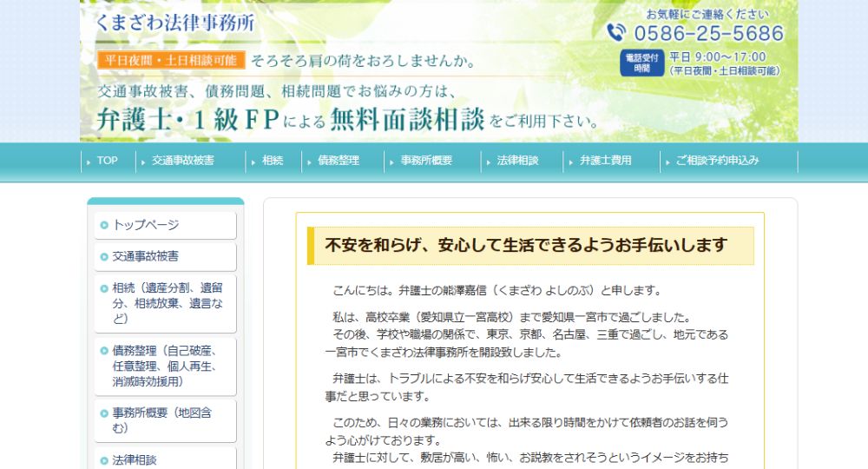
Task: Open sidebar link 事務所概要（地図含む）
Action: (166, 420)
